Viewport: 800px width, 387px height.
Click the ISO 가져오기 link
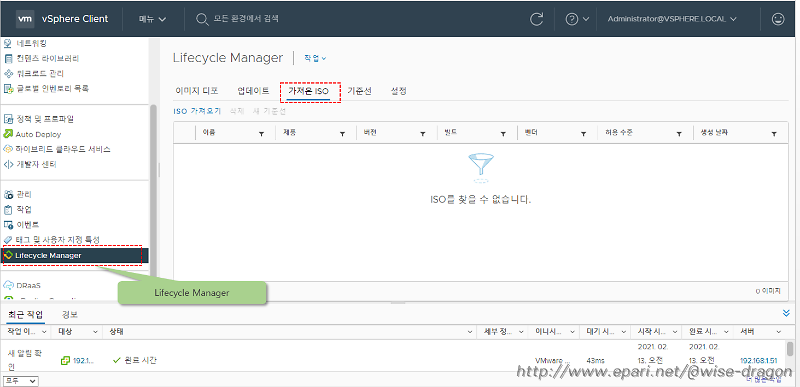(197, 111)
